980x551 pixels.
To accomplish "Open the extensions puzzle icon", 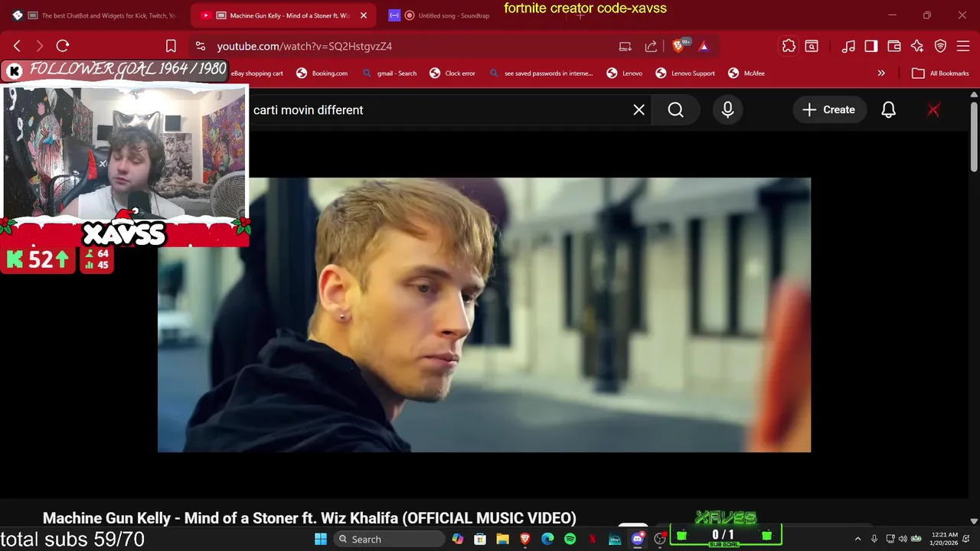I will (x=789, y=46).
